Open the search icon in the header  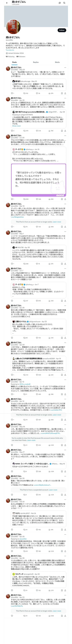click(64, 3)
